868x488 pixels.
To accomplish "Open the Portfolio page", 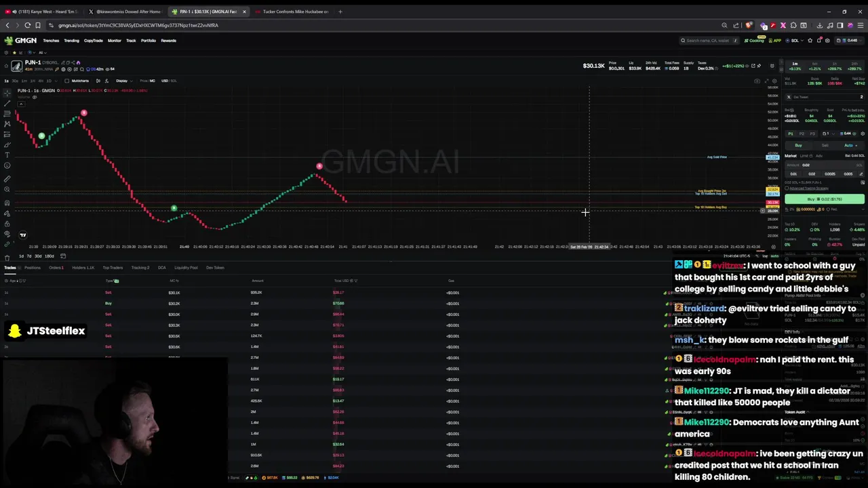I will (x=149, y=41).
